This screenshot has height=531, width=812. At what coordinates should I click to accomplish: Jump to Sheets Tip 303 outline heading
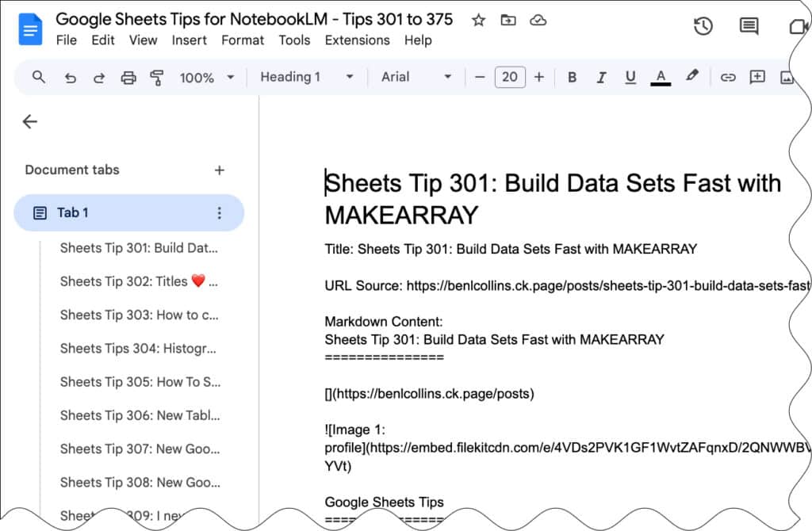point(139,315)
